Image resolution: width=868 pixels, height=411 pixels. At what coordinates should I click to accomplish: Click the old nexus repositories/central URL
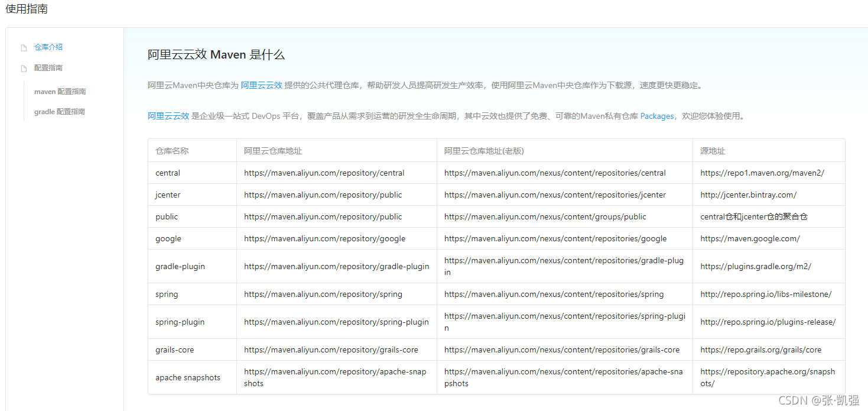[555, 173]
